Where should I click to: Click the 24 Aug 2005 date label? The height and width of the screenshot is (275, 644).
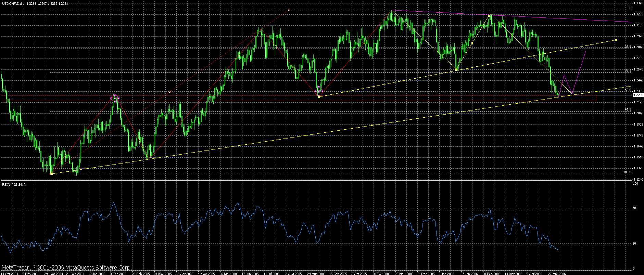click(x=316, y=273)
